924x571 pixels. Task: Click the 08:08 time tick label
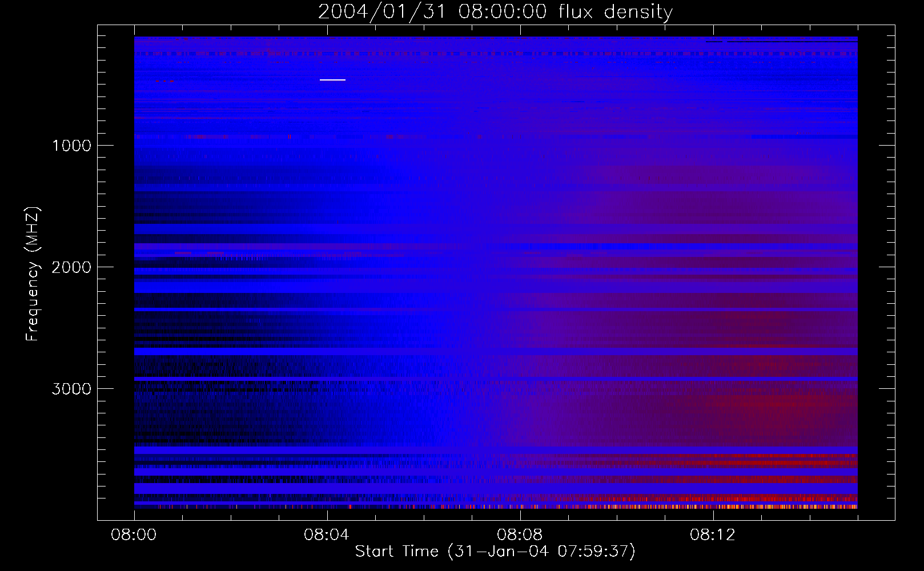coord(520,535)
